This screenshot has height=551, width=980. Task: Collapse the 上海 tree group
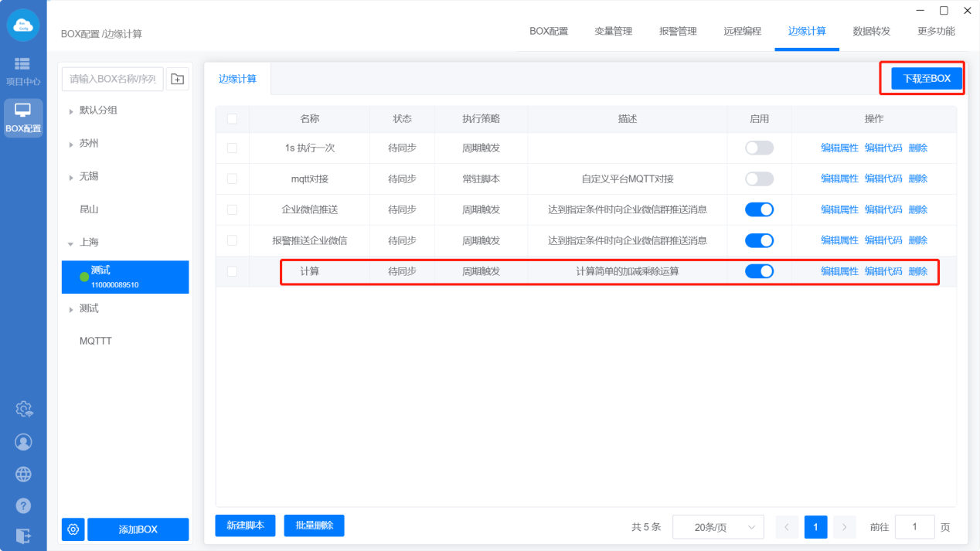pos(72,243)
